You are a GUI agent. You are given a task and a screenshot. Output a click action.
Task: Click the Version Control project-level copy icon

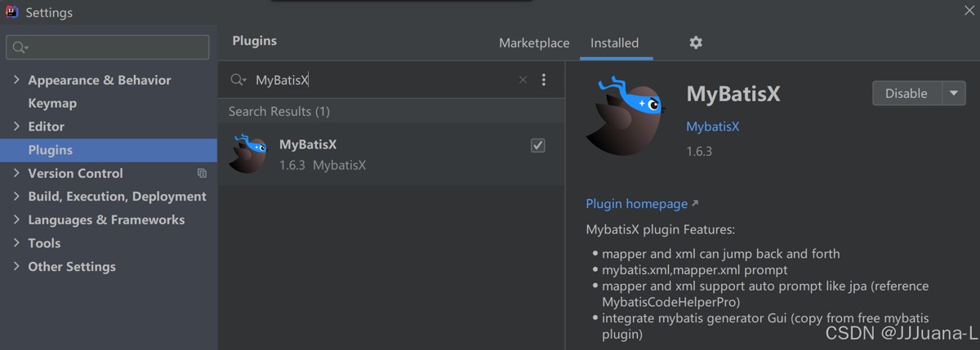pos(202,173)
